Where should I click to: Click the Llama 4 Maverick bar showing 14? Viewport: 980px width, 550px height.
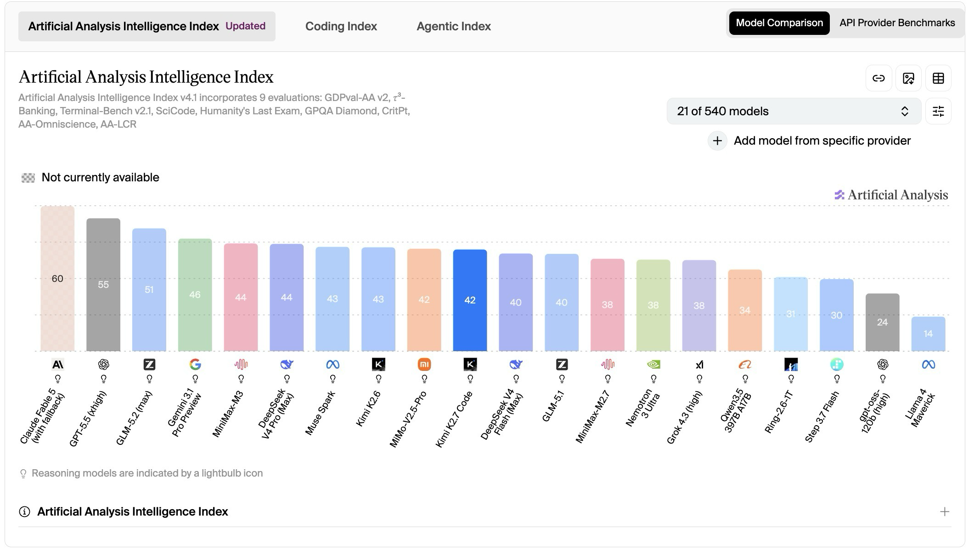pyautogui.click(x=929, y=334)
